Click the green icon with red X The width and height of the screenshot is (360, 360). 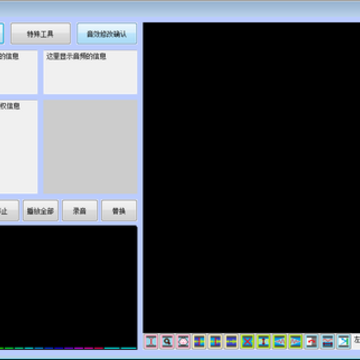point(247,342)
